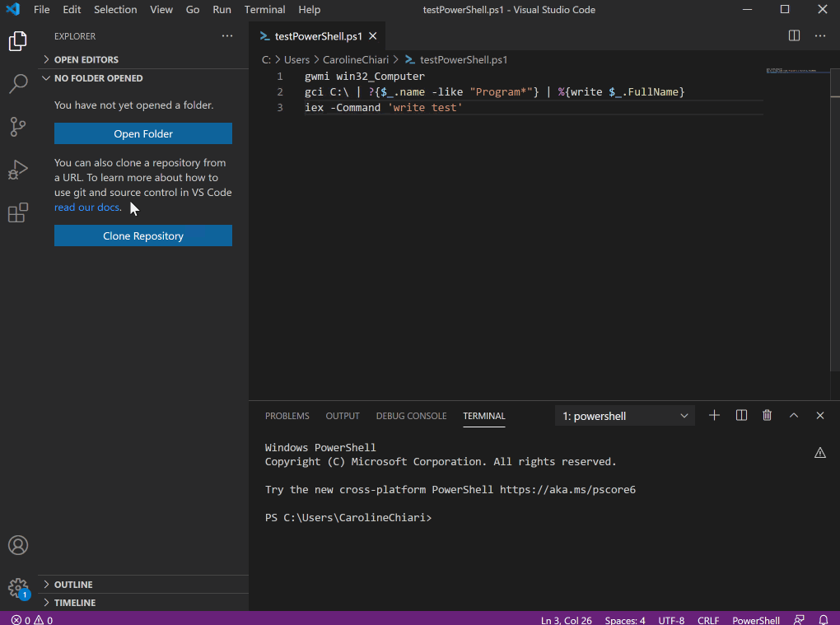
Task: Open the Manage gear icon
Action: coord(17,587)
